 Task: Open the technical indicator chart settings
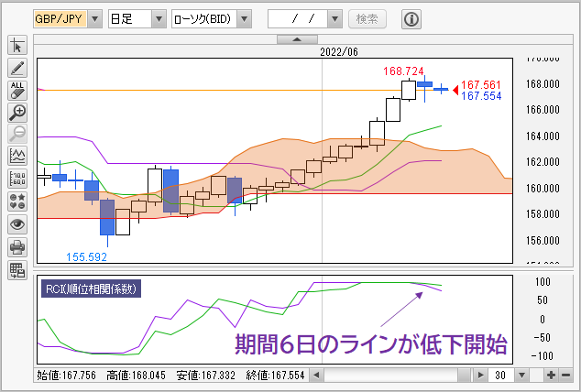pos(17,157)
